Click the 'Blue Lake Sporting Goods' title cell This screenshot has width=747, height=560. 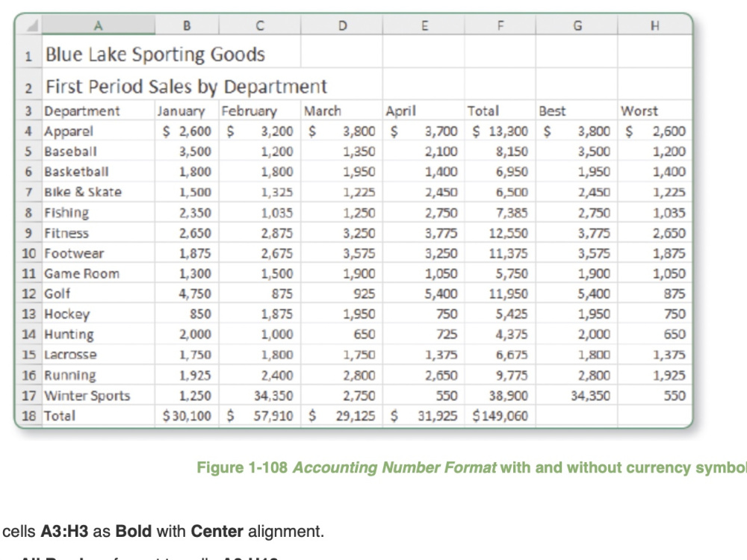(155, 55)
